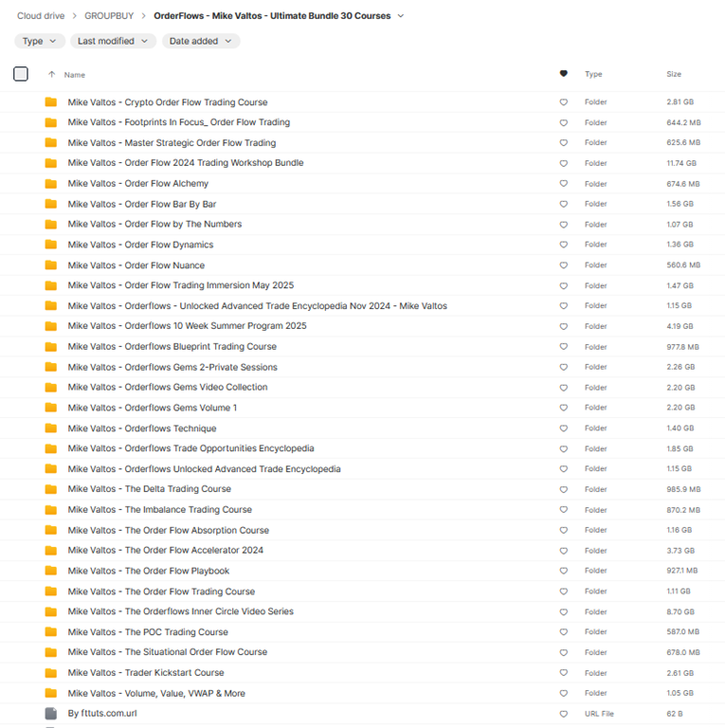Image resolution: width=725 pixels, height=728 pixels.
Task: Go to Cloud drive in the breadcrumb
Action: click(x=42, y=16)
